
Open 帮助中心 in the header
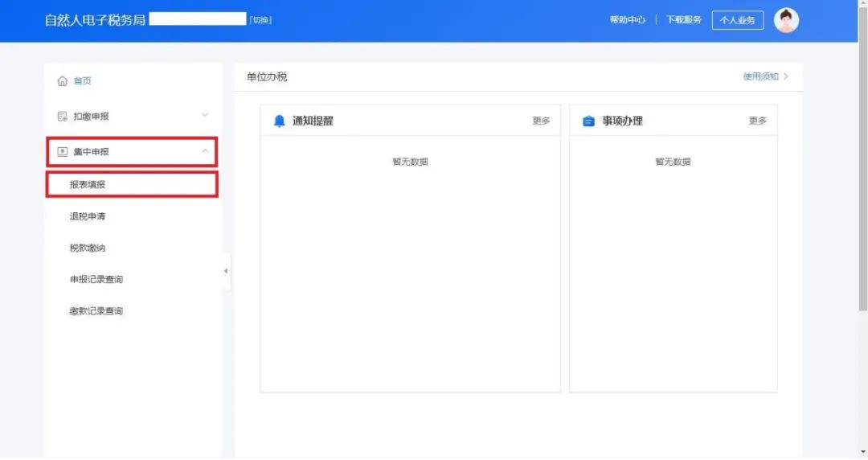(x=627, y=20)
